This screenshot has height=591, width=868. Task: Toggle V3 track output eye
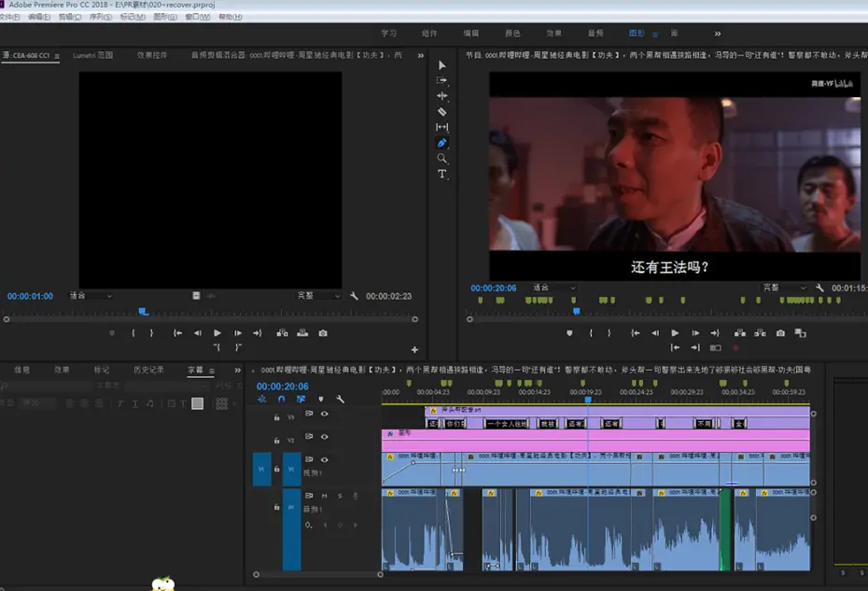pos(325,414)
